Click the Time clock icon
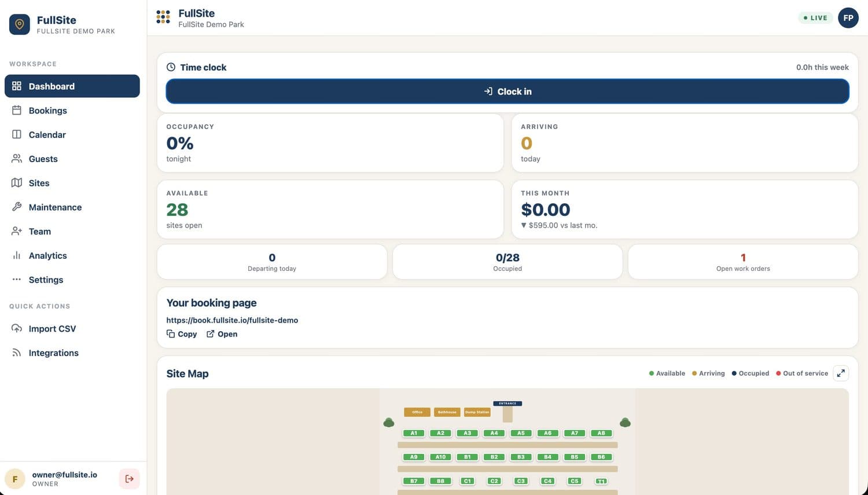 tap(171, 67)
